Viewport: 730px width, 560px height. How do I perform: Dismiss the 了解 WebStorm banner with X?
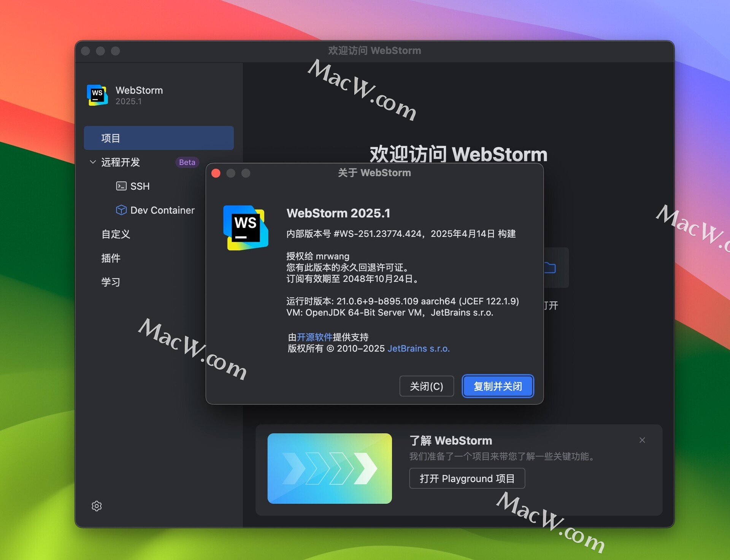pyautogui.click(x=642, y=440)
